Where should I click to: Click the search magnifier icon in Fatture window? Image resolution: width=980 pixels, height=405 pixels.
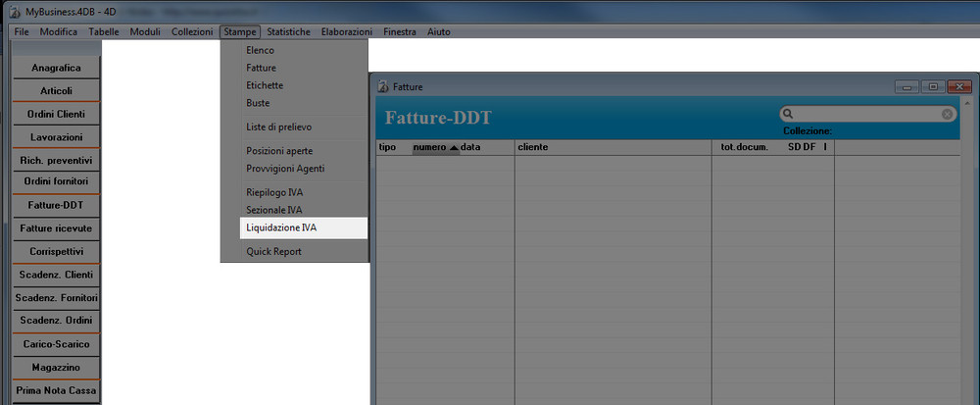(787, 114)
